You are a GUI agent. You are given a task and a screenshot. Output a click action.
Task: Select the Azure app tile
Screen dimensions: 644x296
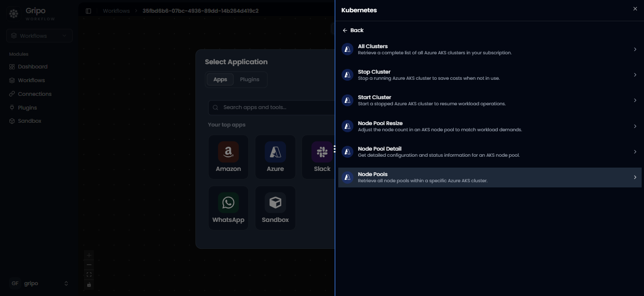click(x=275, y=157)
